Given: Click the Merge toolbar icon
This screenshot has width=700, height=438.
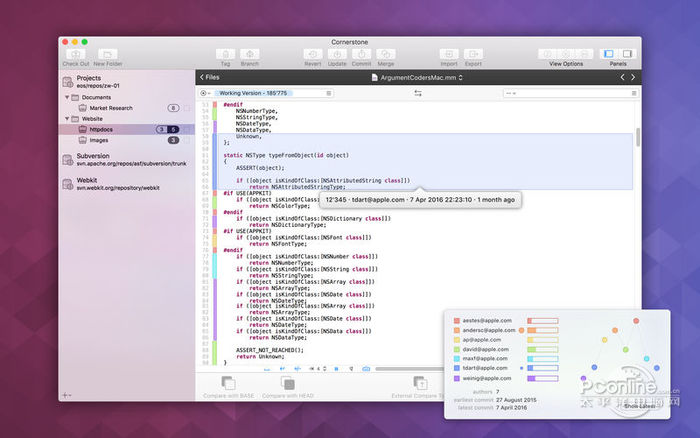Looking at the screenshot, I should point(385,53).
